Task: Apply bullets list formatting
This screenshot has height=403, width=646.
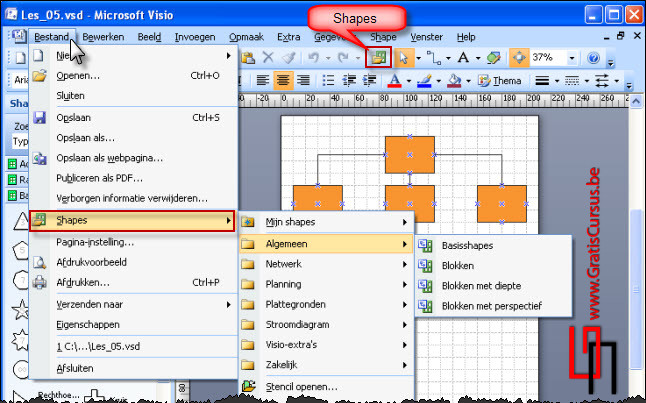Action: click(328, 80)
